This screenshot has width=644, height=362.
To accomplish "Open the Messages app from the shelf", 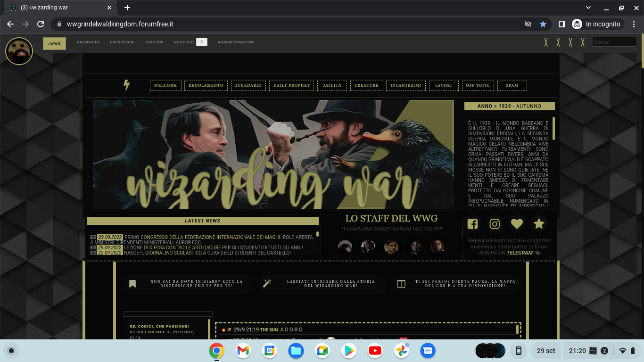I will click(428, 351).
